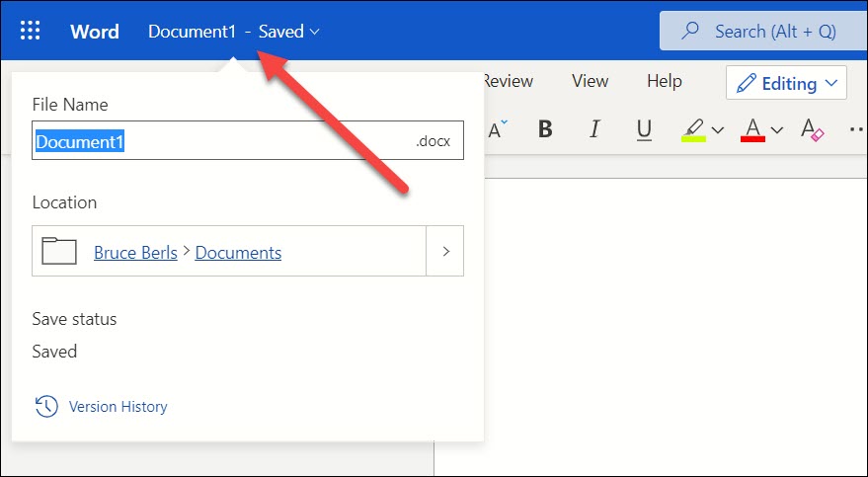Click the folder icon in Location
The height and width of the screenshot is (477, 868).
tap(59, 251)
